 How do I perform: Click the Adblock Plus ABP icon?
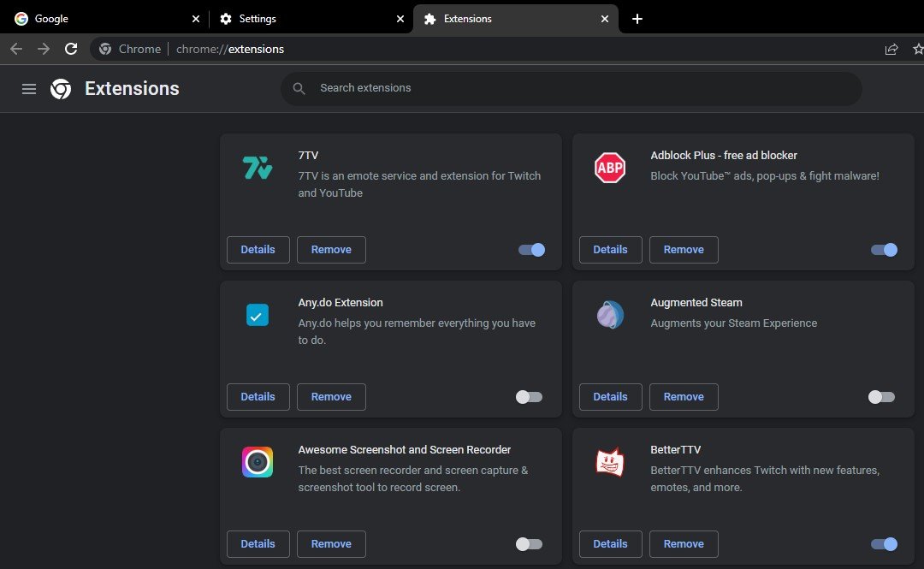(x=609, y=168)
